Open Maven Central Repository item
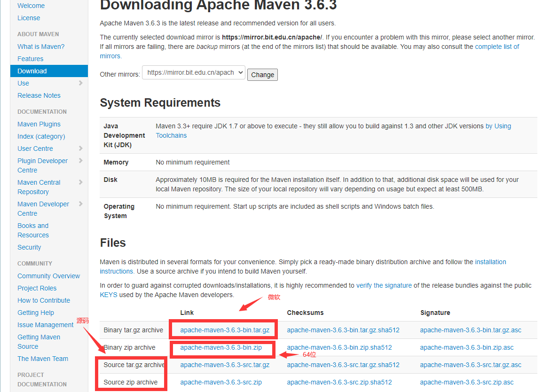The width and height of the screenshot is (543, 392). 39,187
